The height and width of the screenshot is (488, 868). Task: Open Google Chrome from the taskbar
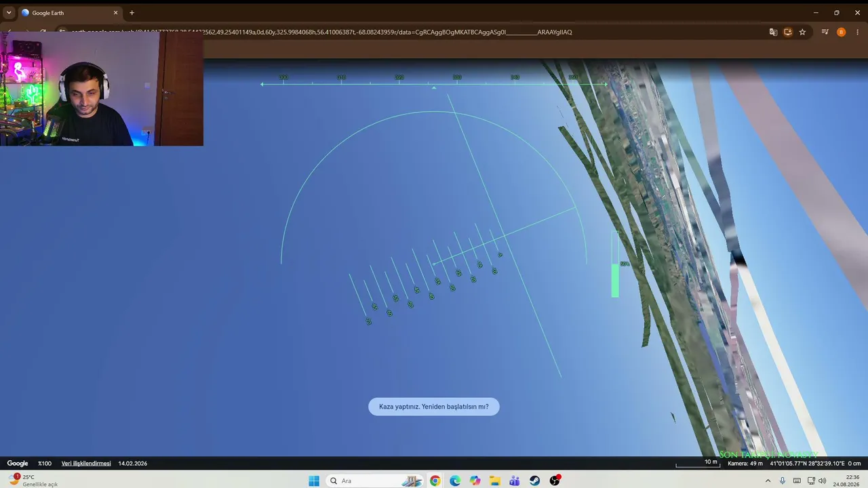point(435,481)
